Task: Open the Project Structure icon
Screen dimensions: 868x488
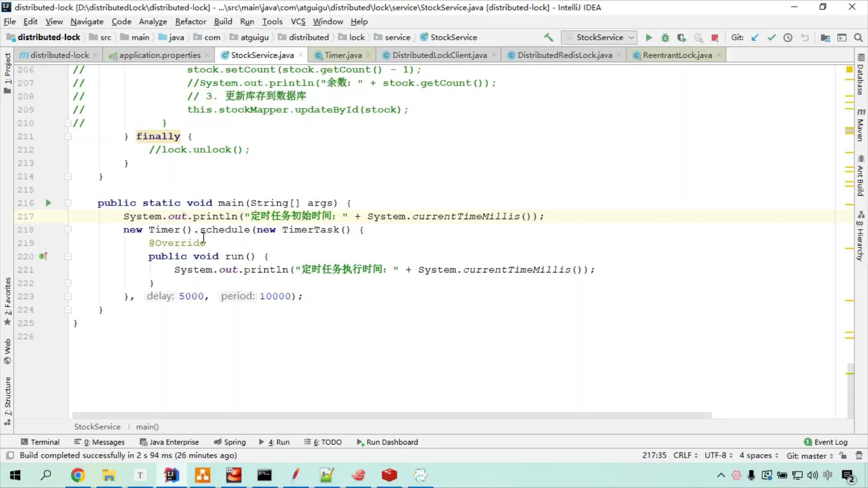Action: tap(825, 38)
